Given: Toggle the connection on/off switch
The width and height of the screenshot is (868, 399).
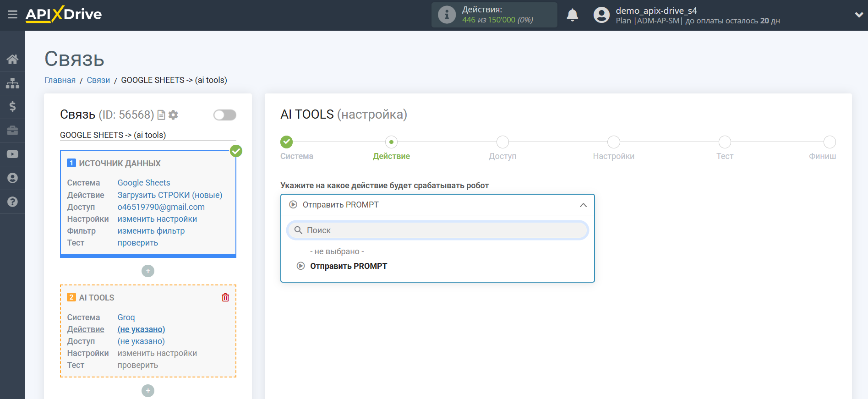Looking at the screenshot, I should pos(224,115).
